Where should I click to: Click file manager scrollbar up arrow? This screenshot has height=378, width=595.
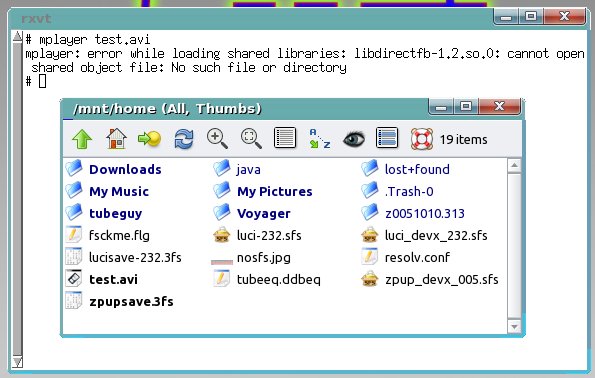tap(514, 165)
